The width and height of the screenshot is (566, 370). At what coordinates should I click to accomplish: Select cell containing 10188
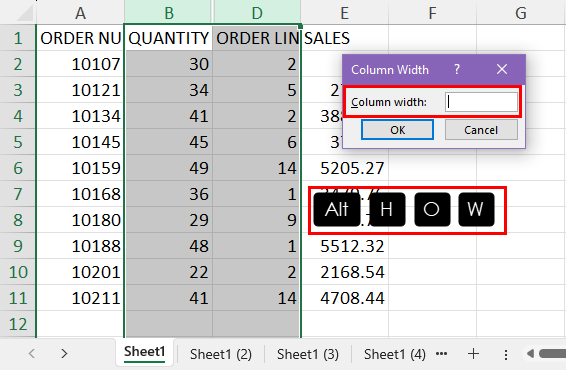pos(80,246)
